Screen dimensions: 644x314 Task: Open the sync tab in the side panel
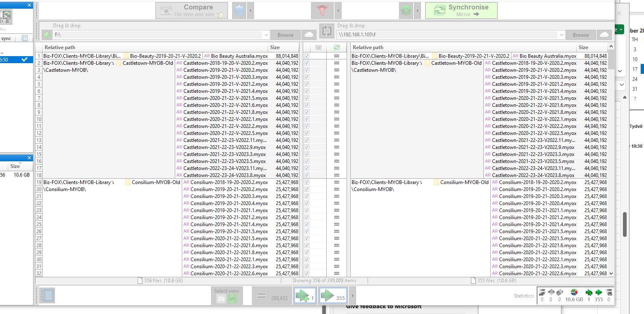pos(6,38)
